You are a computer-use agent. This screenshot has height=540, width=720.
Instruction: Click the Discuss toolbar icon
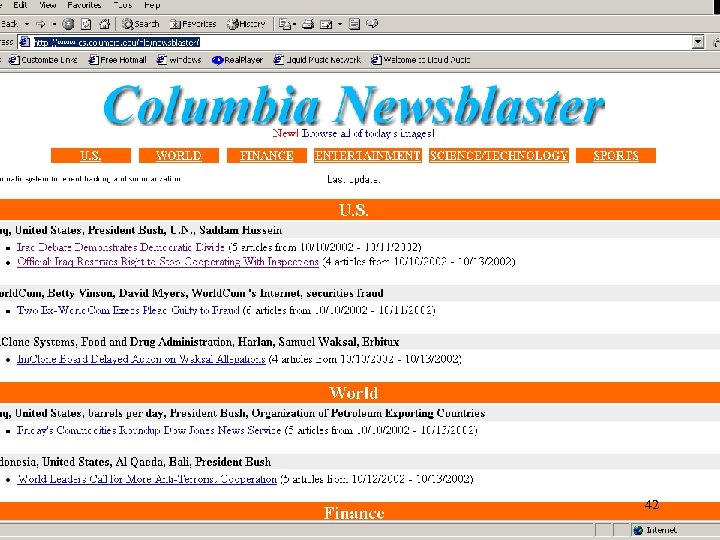pyautogui.click(x=354, y=24)
